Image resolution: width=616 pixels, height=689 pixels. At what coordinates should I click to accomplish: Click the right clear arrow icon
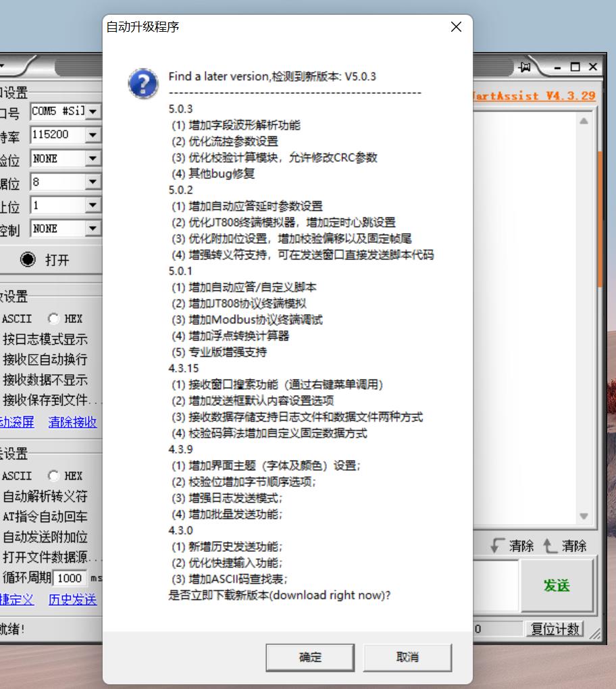(550, 545)
